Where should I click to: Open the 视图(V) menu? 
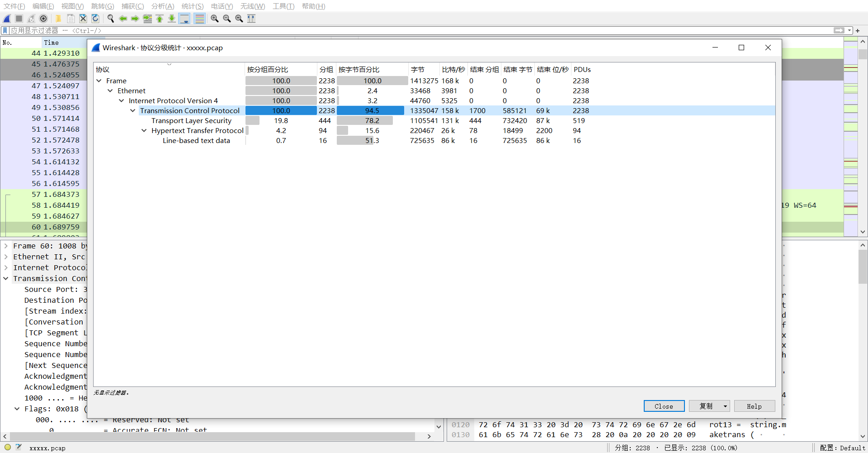click(x=73, y=6)
